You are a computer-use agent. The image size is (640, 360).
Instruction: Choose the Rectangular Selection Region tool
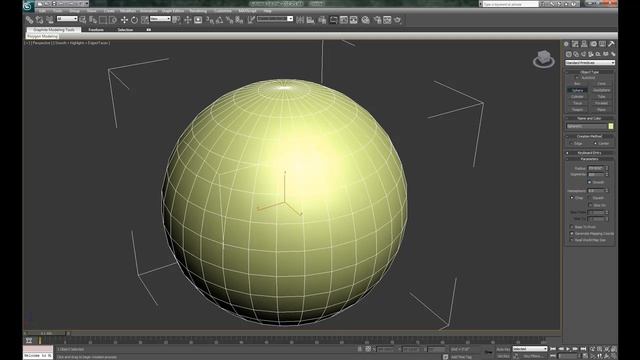103,20
